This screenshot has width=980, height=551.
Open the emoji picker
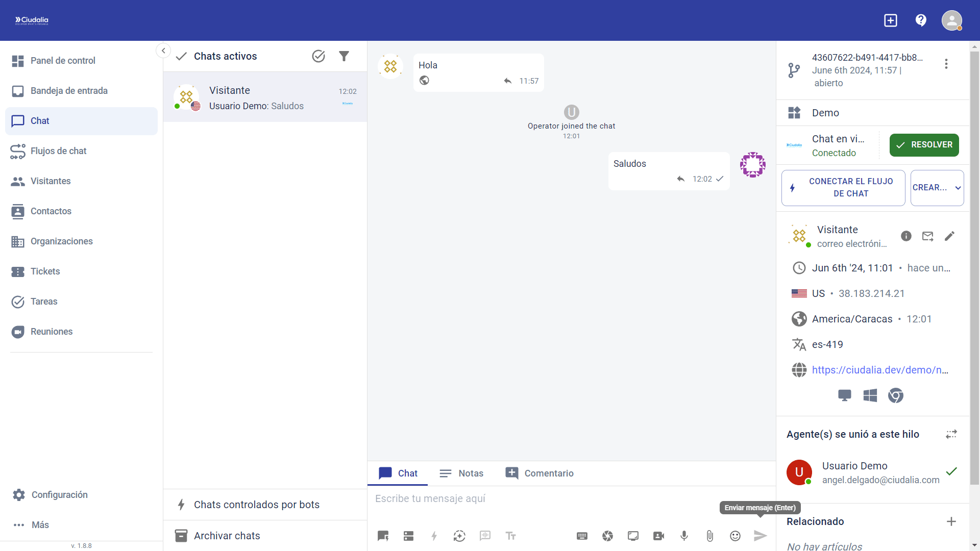[x=735, y=536]
